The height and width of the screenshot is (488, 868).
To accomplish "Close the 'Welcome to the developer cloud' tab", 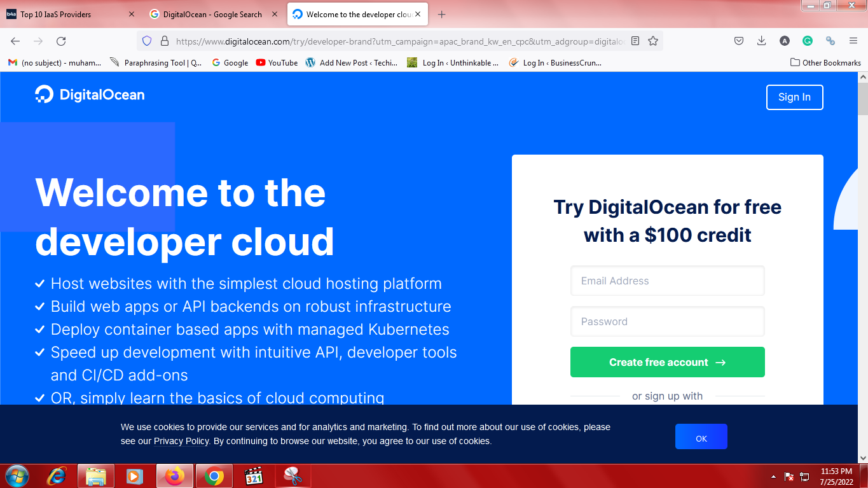I will [x=418, y=14].
